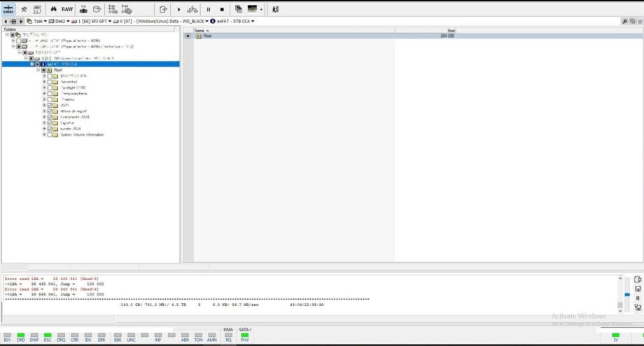Open the Task breadcrumb dropdown
The image size is (644, 346).
coord(46,21)
